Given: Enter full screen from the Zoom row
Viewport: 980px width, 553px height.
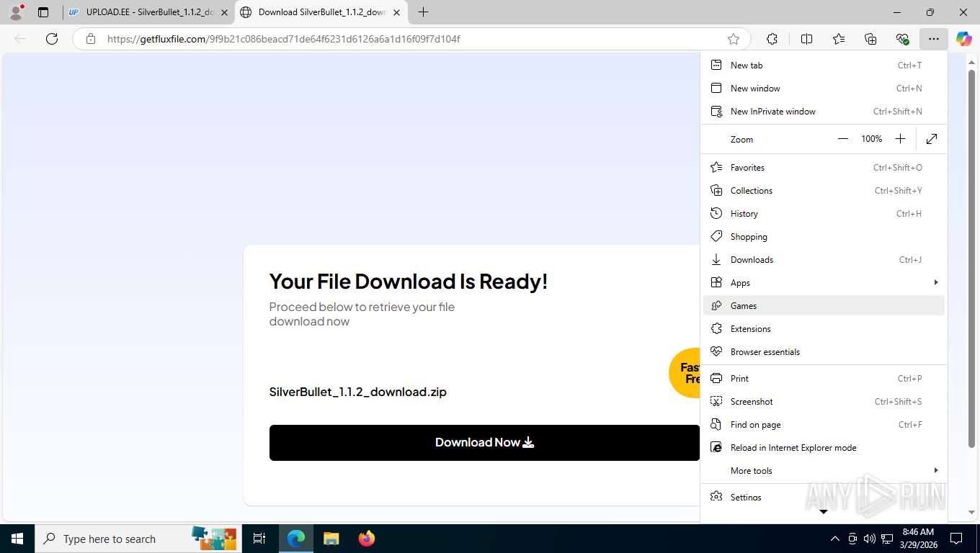Looking at the screenshot, I should (x=932, y=139).
